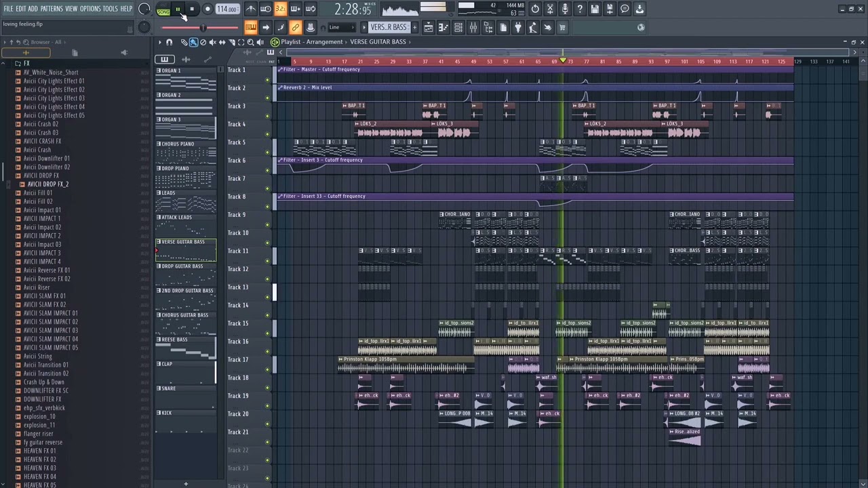The image size is (868, 488).
Task: Open the TOOLS menu
Action: click(x=110, y=9)
